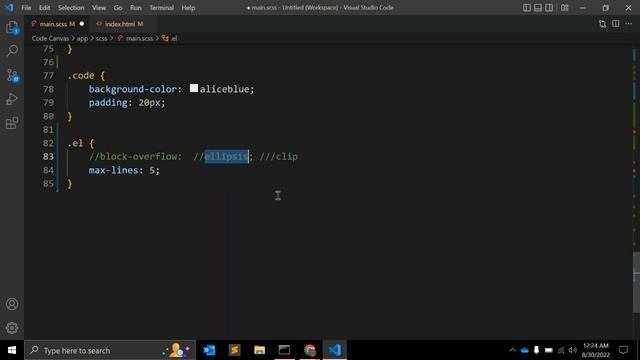Screen dimensions: 640x360
Task: Open Sublime Text from the taskbar
Action: tap(234, 350)
